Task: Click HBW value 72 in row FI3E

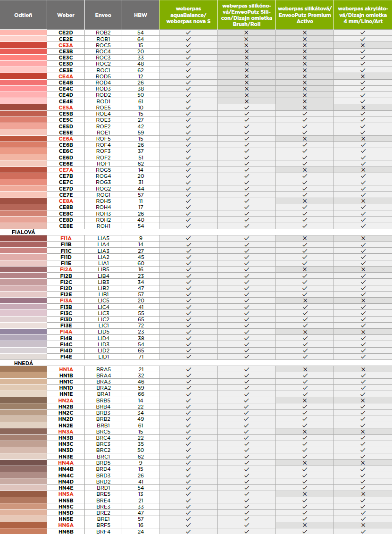Action: (x=141, y=325)
